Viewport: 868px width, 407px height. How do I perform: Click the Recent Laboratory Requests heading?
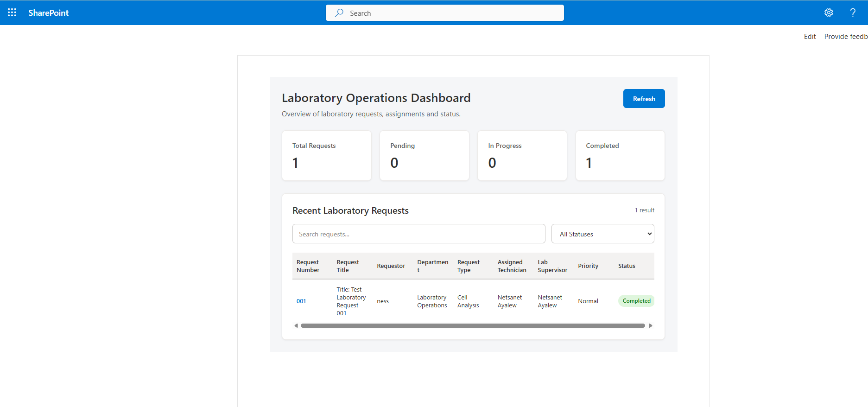350,211
